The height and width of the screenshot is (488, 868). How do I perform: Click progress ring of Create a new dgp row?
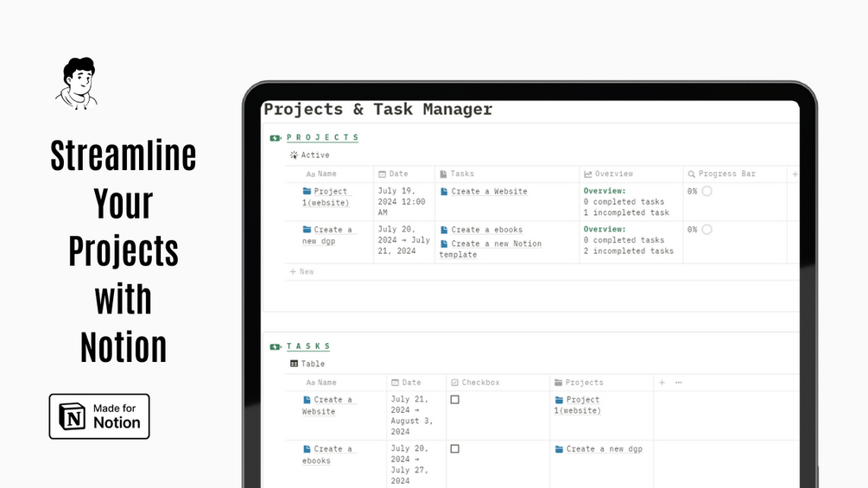(706, 230)
